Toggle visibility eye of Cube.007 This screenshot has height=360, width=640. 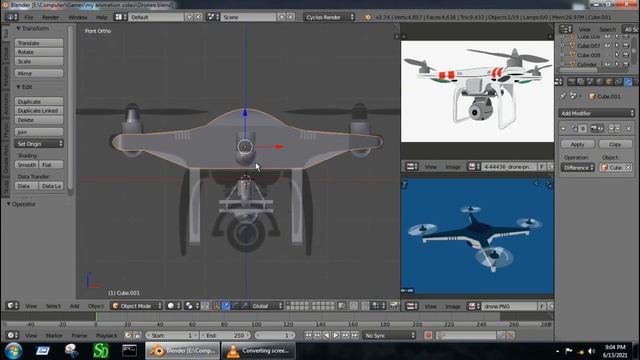click(607, 46)
